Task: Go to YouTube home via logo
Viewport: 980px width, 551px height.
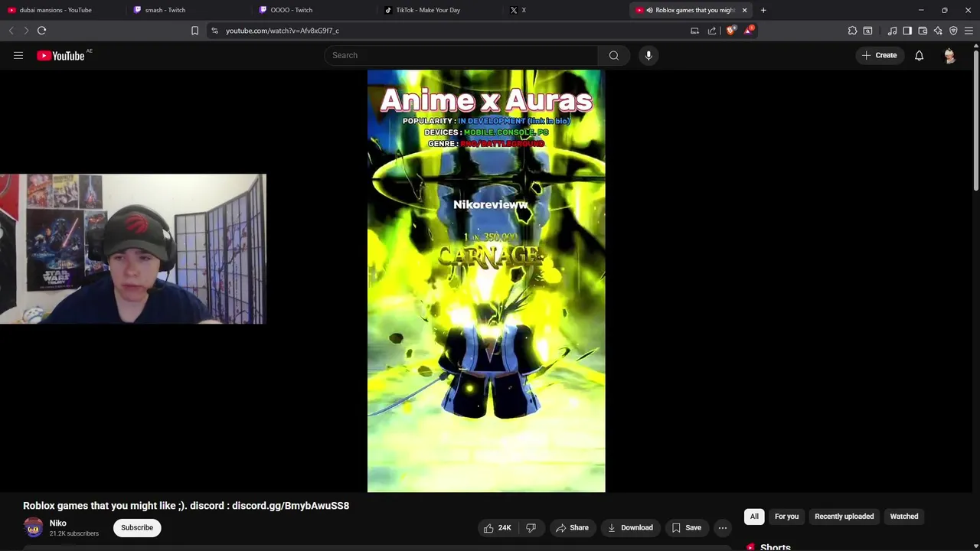Action: (x=60, y=55)
